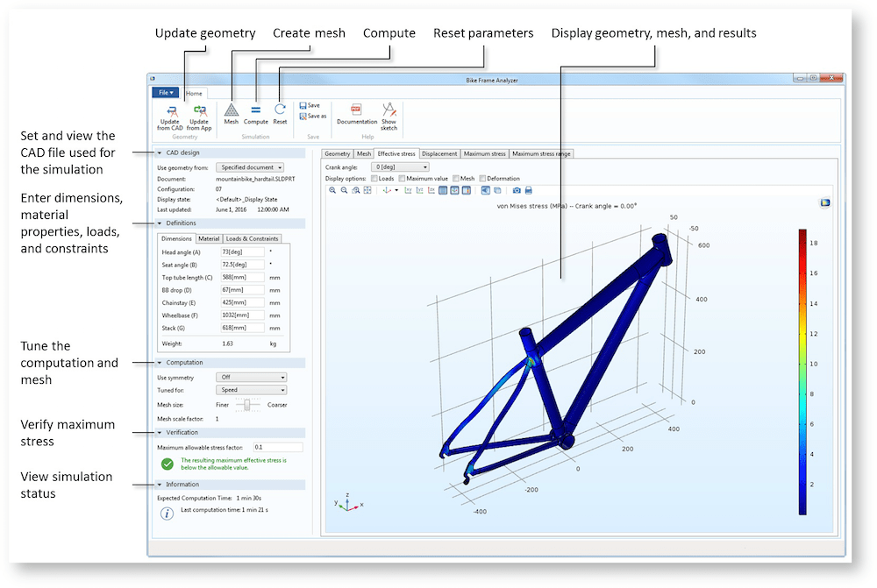Image resolution: width=877 pixels, height=588 pixels.
Task: Switch to the Displacement results tab
Action: point(439,153)
